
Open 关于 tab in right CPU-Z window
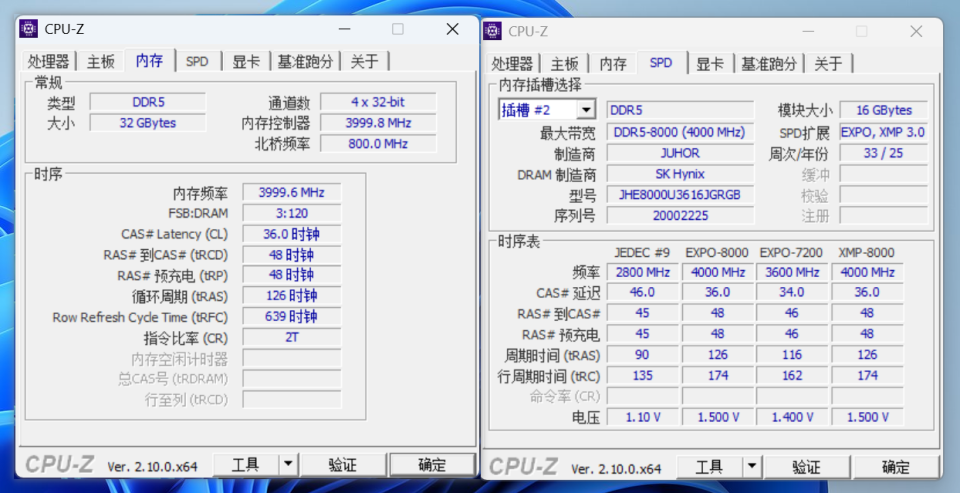click(x=828, y=63)
